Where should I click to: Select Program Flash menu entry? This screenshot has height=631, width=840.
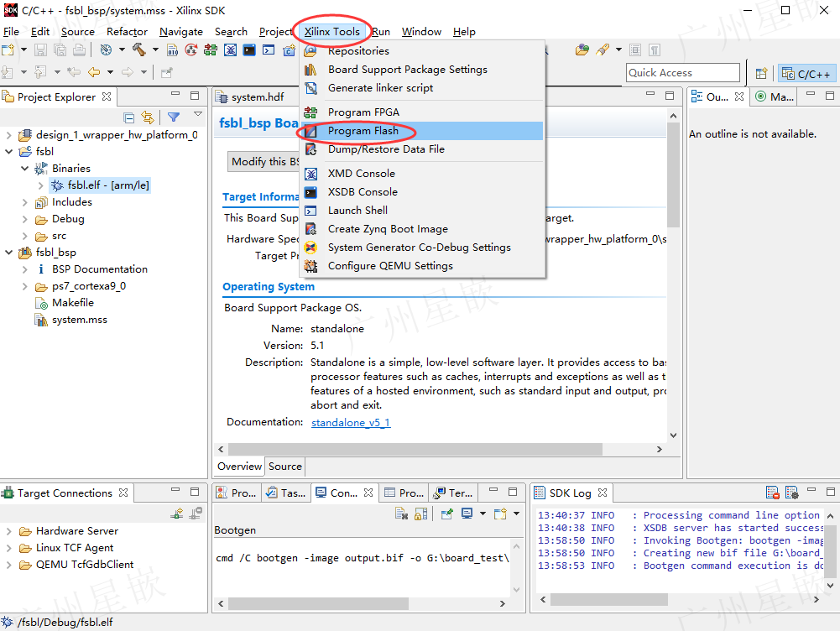[423, 131]
